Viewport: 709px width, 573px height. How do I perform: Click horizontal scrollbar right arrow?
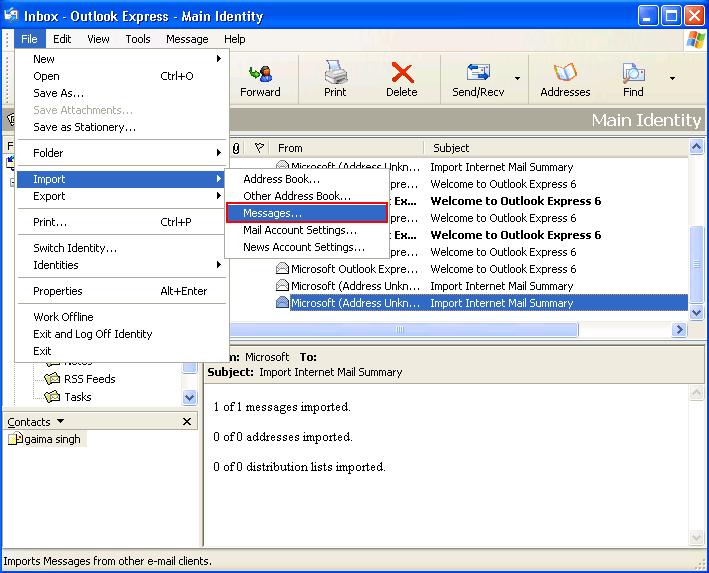[679, 329]
